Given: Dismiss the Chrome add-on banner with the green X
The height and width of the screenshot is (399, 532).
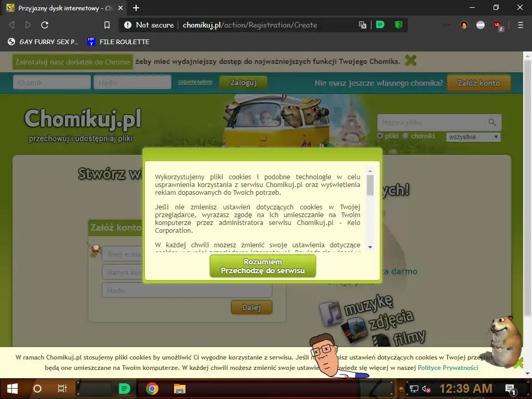Looking at the screenshot, I should point(410,61).
